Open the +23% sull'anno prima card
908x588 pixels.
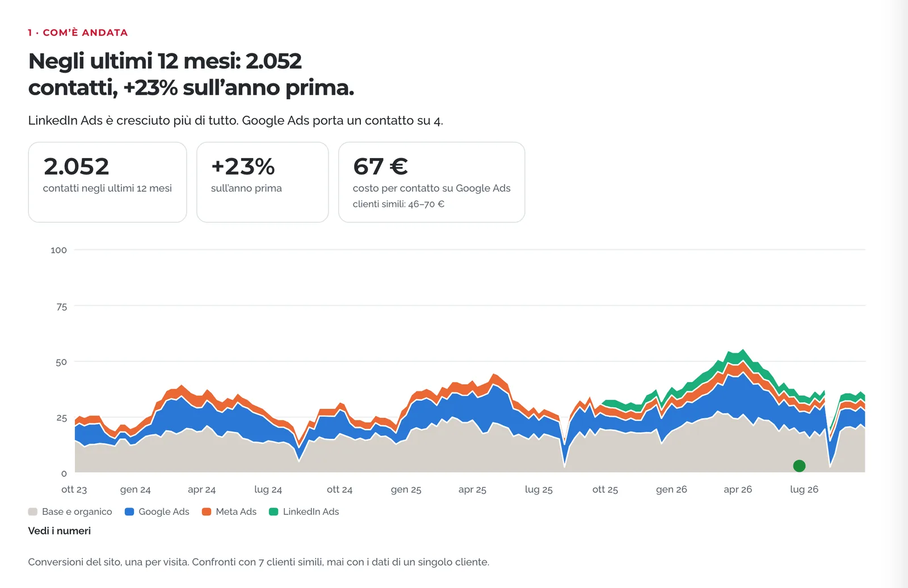click(263, 182)
